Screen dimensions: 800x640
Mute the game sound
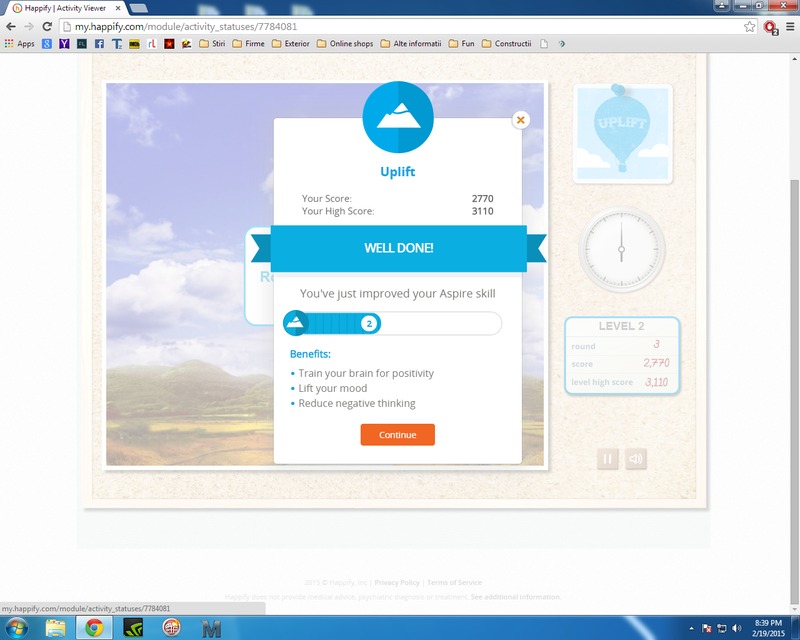point(636,459)
